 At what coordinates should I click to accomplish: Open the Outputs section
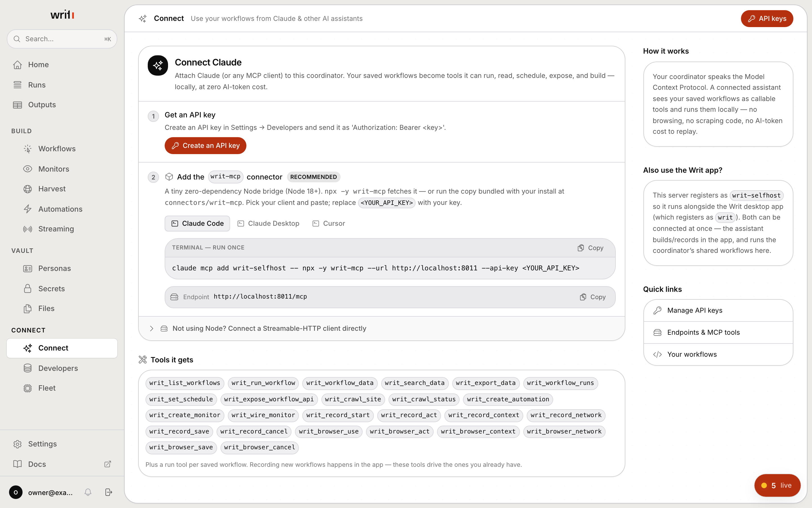[62, 105]
